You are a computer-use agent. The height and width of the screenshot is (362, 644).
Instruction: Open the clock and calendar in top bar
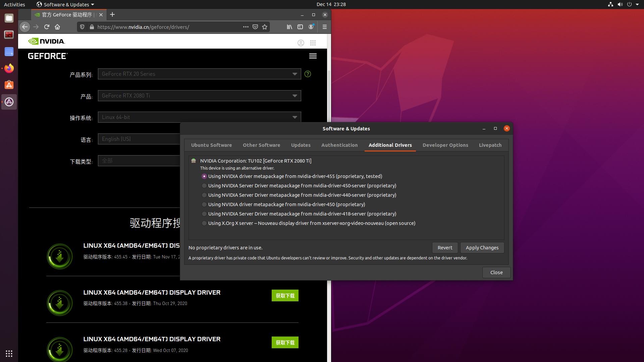331,4
